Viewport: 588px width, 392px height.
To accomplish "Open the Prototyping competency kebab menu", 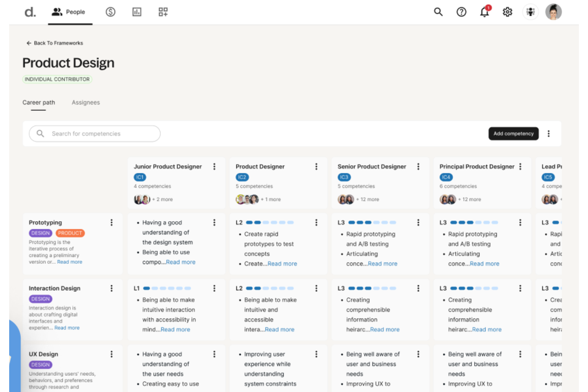I will coord(112,222).
